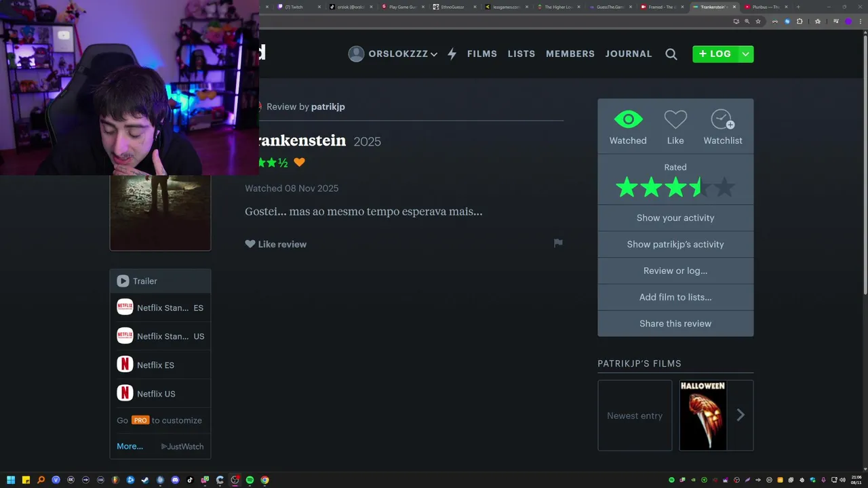Screen dimensions: 868x488
Task: Open the Chrome extensions puzzle icon
Action: click(x=800, y=21)
